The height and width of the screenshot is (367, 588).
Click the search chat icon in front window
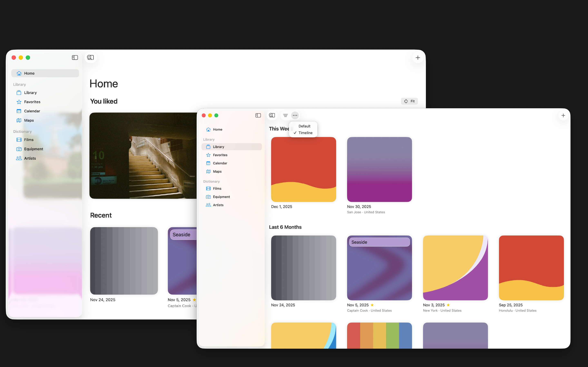[272, 115]
